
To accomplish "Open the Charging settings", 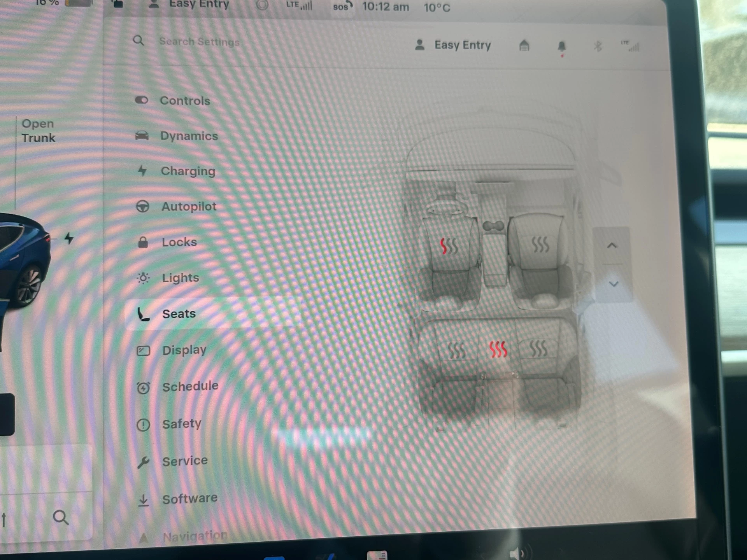I will (188, 171).
